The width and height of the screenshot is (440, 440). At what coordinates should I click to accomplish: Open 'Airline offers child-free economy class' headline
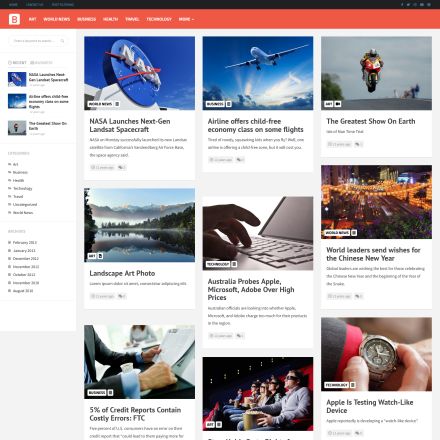255,125
